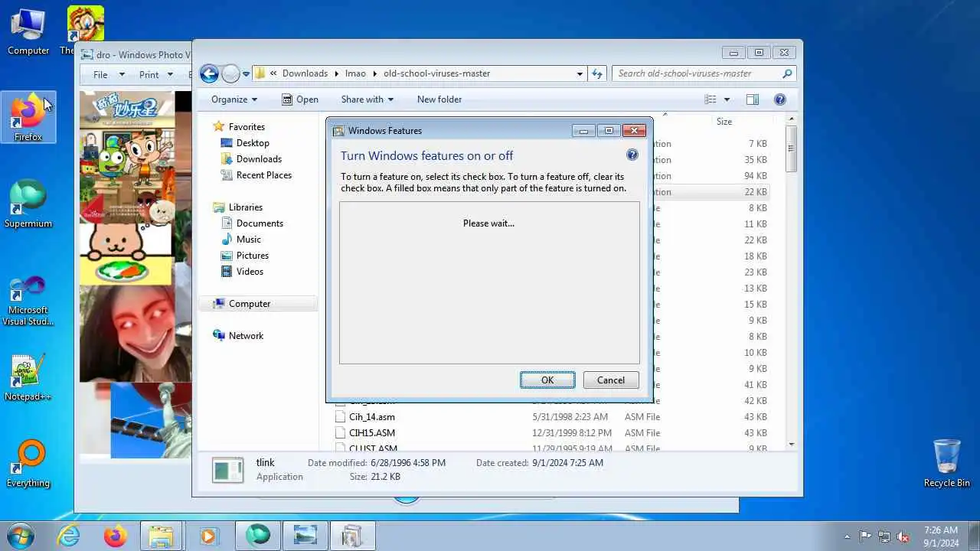Expand the view options dropdown arrow
Screen dimensions: 980x551
pyautogui.click(x=727, y=99)
